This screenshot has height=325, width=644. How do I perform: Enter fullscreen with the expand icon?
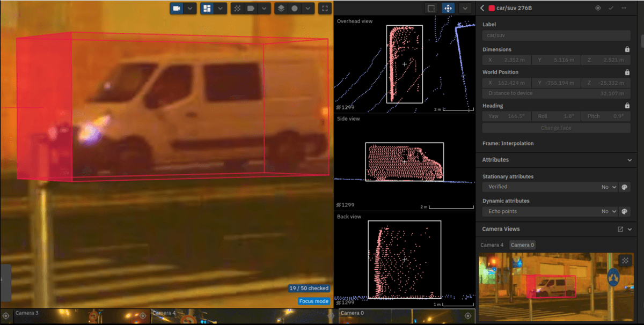[x=324, y=9]
